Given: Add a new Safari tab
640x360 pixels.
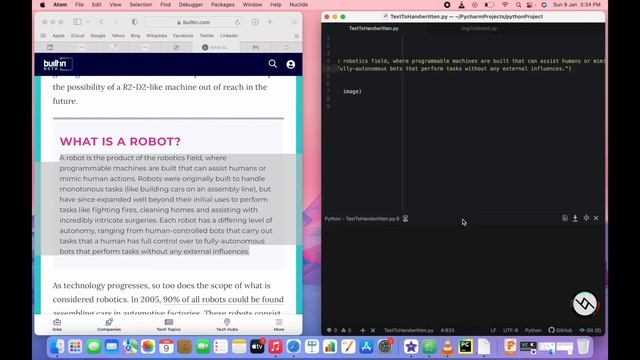Looking at the screenshot, I should pos(270,22).
